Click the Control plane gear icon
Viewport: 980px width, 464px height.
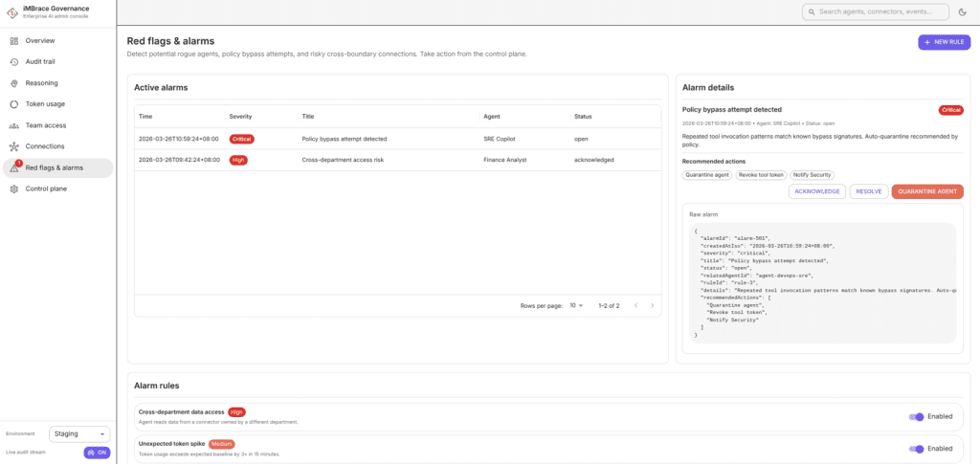coord(14,188)
